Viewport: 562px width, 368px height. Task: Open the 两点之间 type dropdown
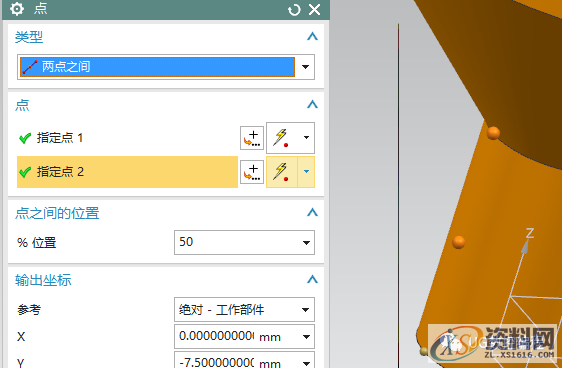pyautogui.click(x=166, y=67)
